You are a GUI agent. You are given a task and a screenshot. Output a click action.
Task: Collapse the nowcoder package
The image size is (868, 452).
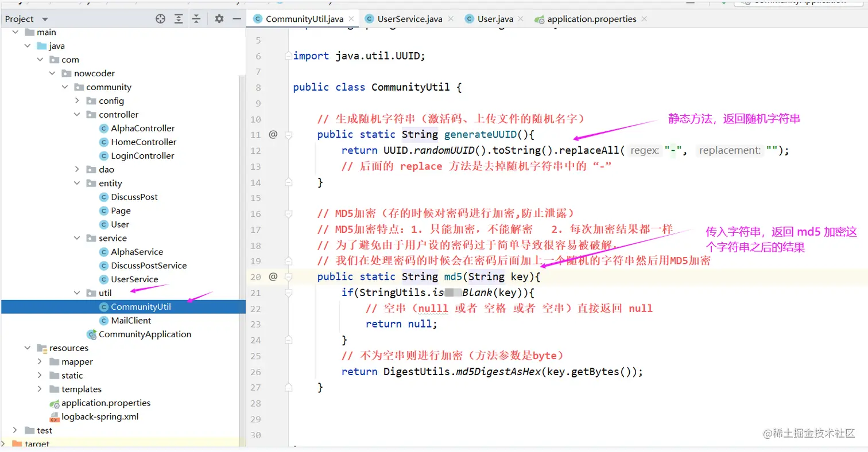pos(52,73)
